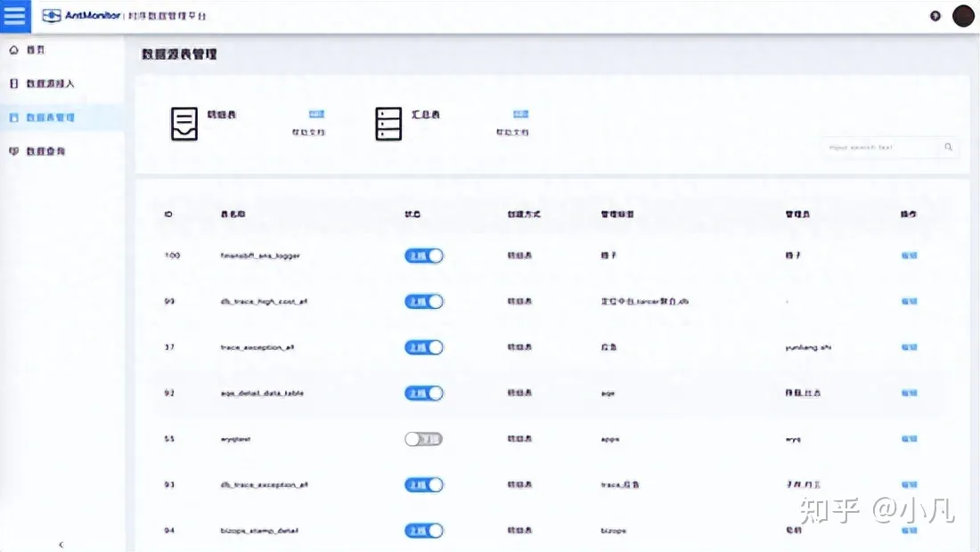
Task: Open the hamburger menu in the top bar
Action: 14,16
